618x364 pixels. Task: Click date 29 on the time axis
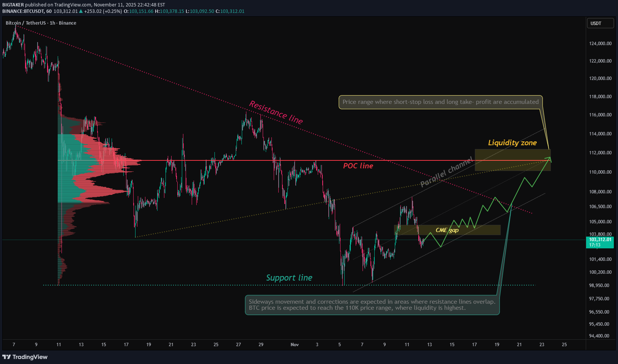point(261,345)
